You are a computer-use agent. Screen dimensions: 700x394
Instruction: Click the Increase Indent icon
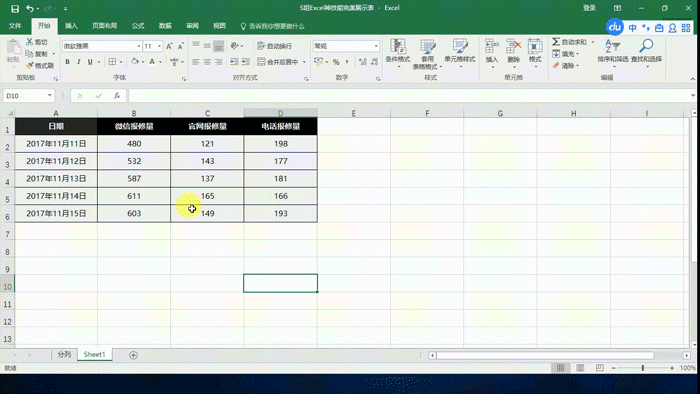[246, 62]
